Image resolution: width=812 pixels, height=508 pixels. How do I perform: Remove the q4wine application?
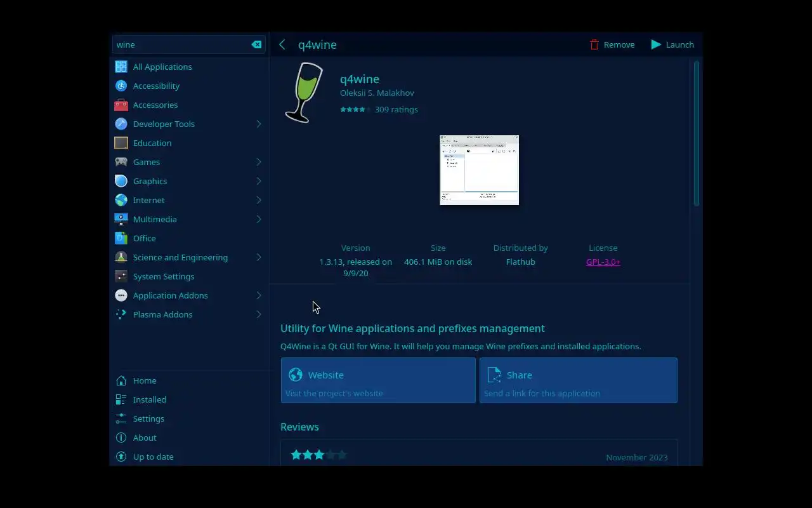[612, 44]
